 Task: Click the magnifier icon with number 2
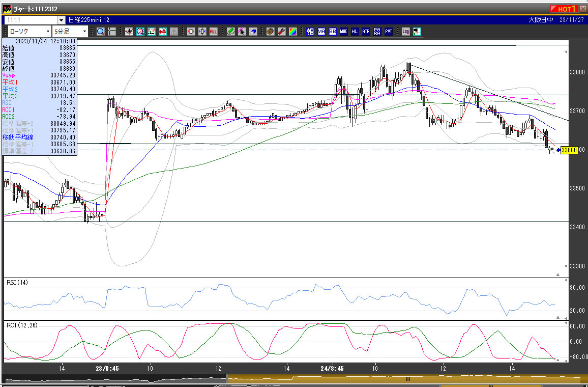(x=140, y=32)
